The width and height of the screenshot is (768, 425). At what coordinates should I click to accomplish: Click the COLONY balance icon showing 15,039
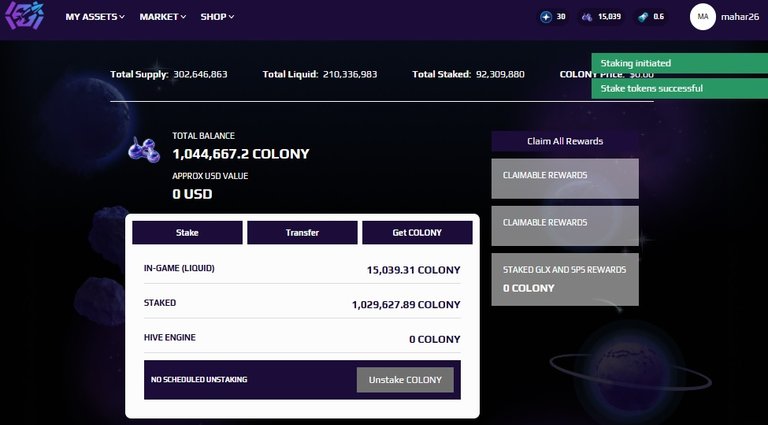[x=587, y=17]
